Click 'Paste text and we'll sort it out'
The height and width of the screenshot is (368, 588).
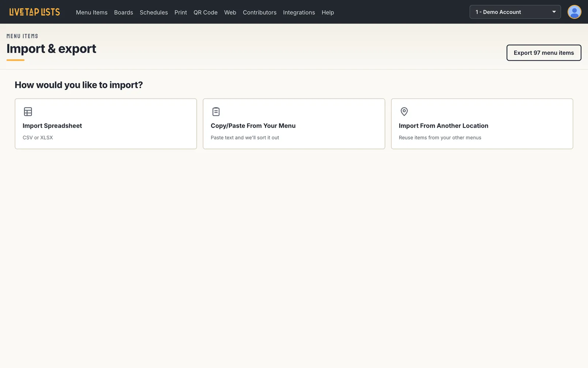point(245,138)
